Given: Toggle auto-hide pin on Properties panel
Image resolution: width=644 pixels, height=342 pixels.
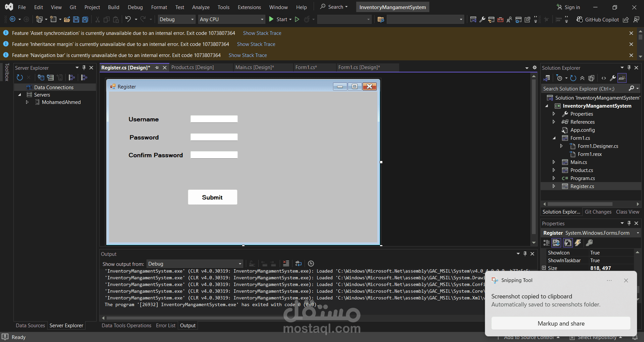Looking at the screenshot, I should (629, 223).
